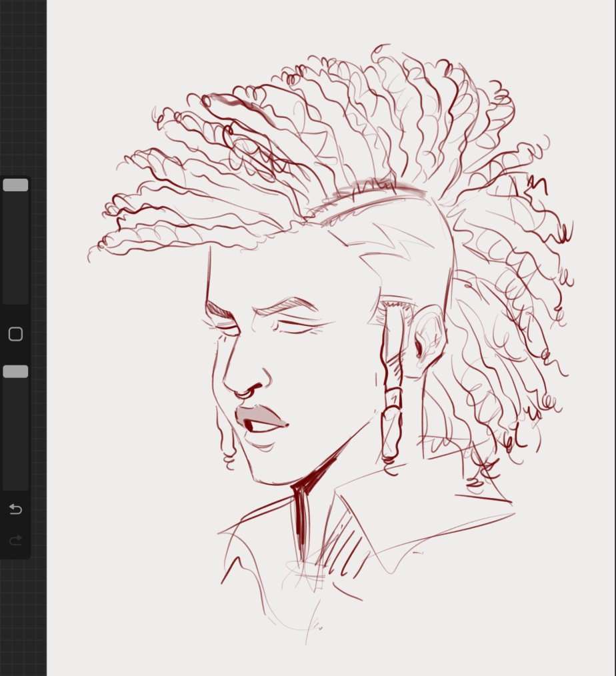Click the long hanging earring in the drawing

point(391,387)
